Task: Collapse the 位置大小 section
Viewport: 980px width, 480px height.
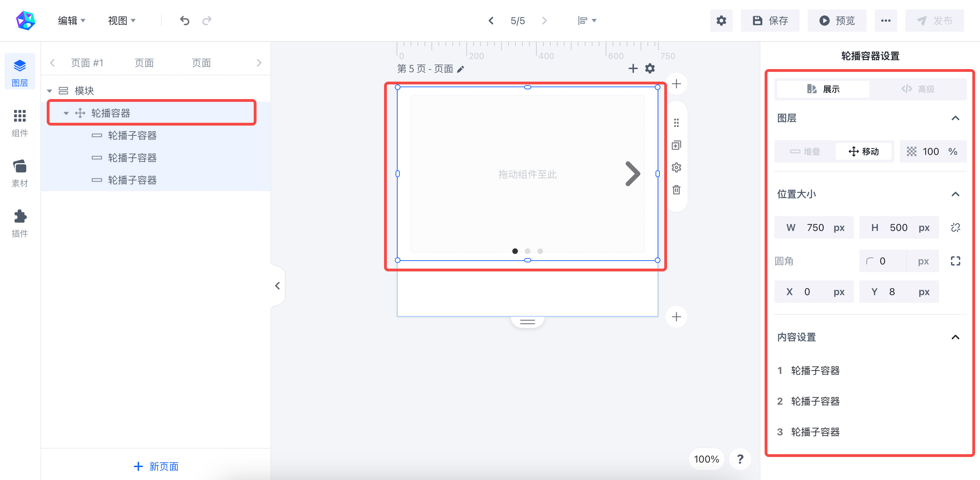Action: pos(955,194)
